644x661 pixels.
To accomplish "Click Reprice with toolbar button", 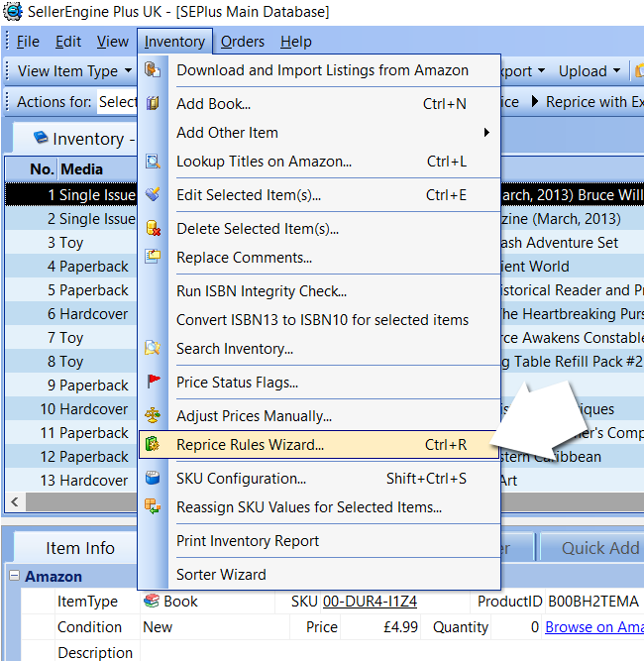I will pyautogui.click(x=594, y=102).
